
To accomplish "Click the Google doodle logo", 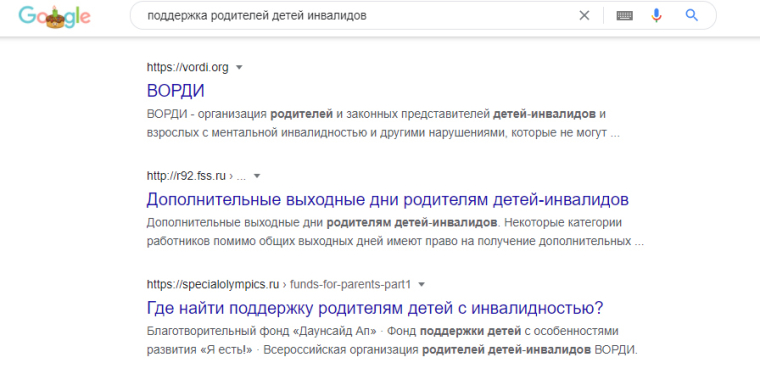I will (x=55, y=16).
